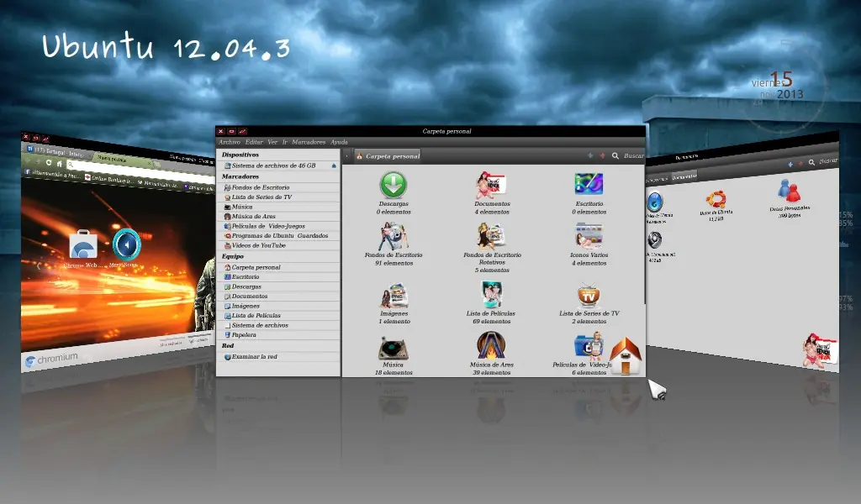Open Fondos de Escritorio Rotativos folder
This screenshot has height=504, width=861.
491,236
